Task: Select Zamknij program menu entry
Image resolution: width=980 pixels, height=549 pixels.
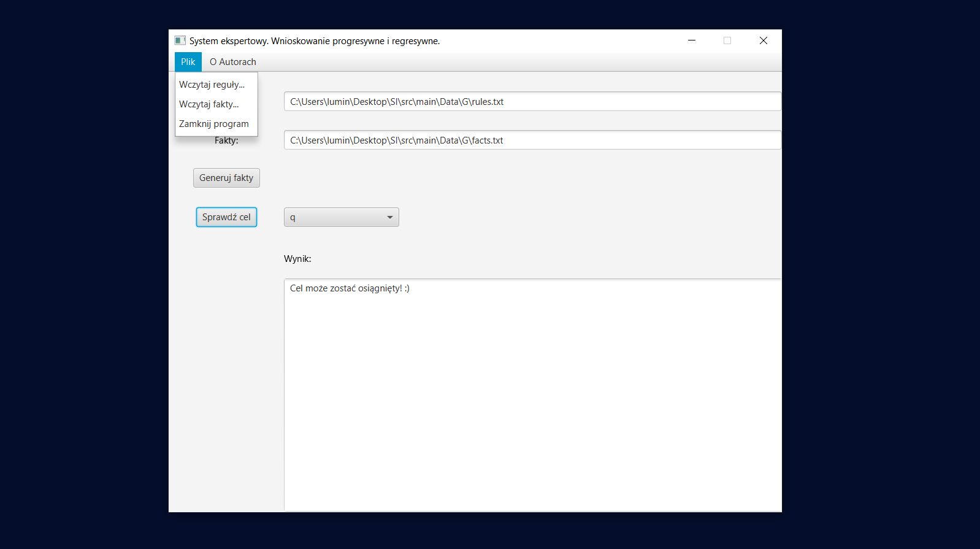Action: point(214,124)
